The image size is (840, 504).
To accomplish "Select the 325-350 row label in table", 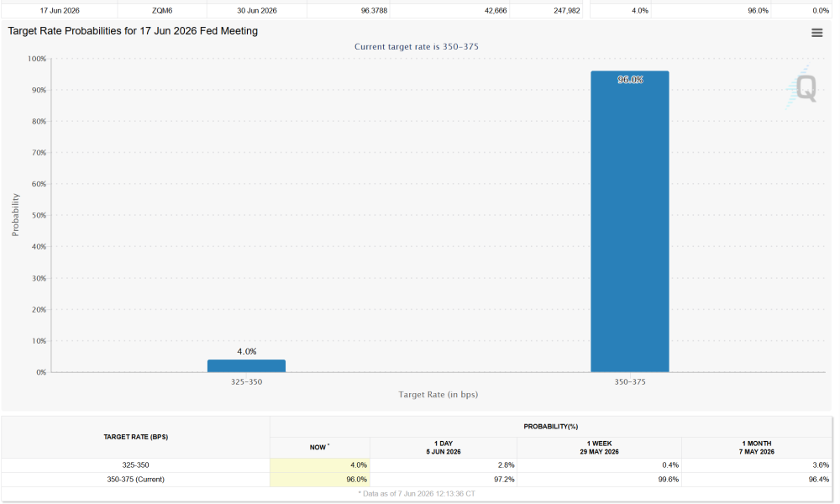I will point(135,465).
